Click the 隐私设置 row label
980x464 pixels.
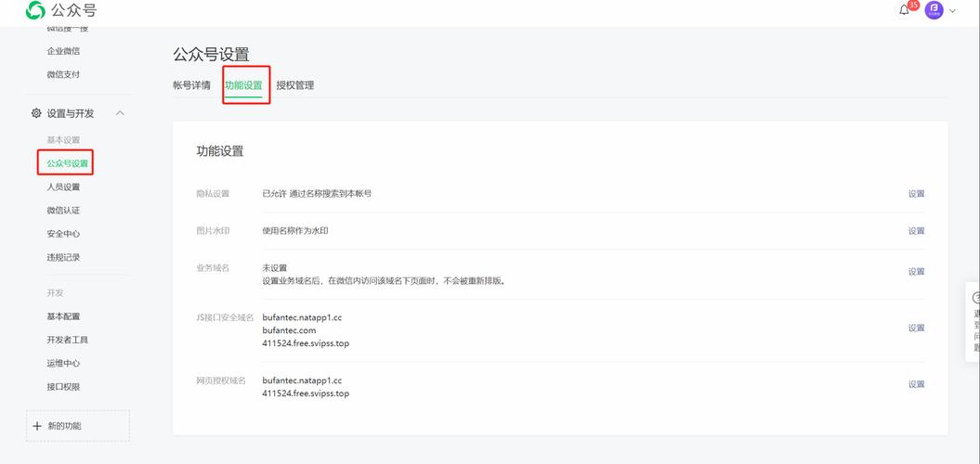(213, 194)
